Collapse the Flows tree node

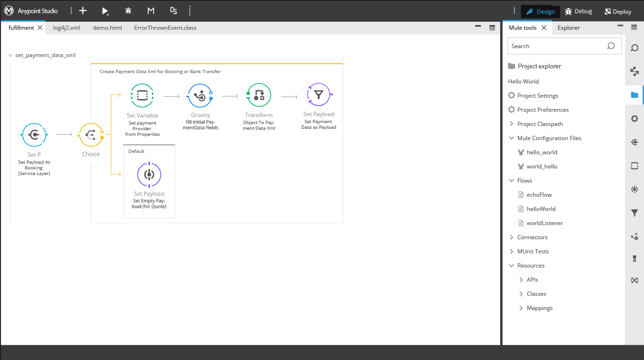pos(512,180)
